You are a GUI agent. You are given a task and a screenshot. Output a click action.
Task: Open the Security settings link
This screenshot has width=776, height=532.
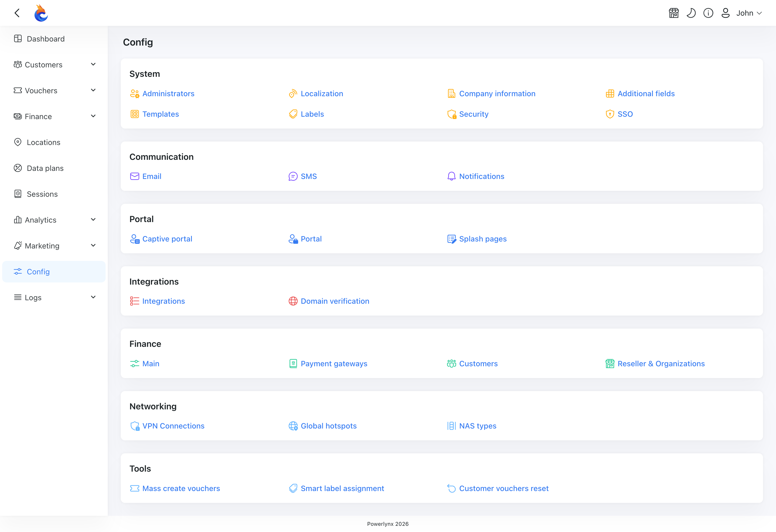coord(474,114)
